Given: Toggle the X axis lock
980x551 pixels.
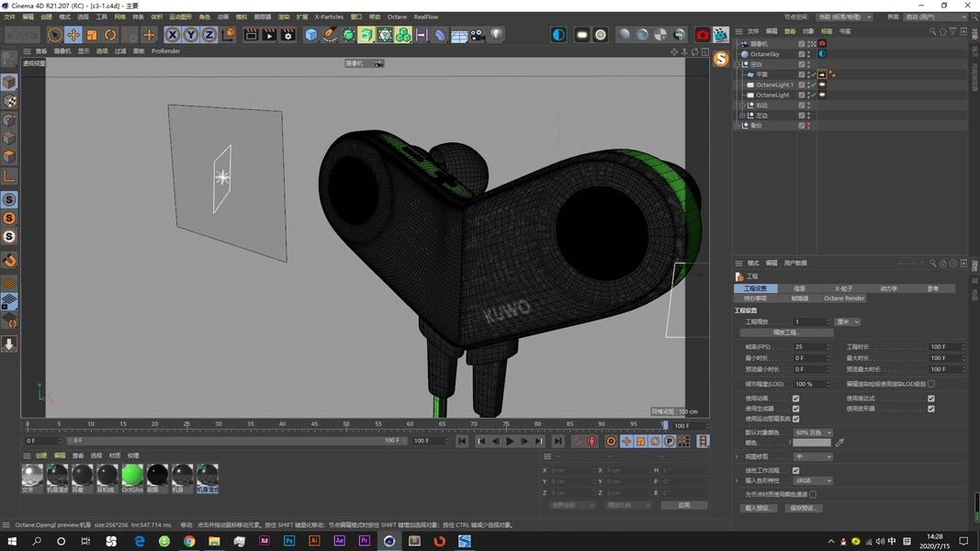Looking at the screenshot, I should pos(173,35).
